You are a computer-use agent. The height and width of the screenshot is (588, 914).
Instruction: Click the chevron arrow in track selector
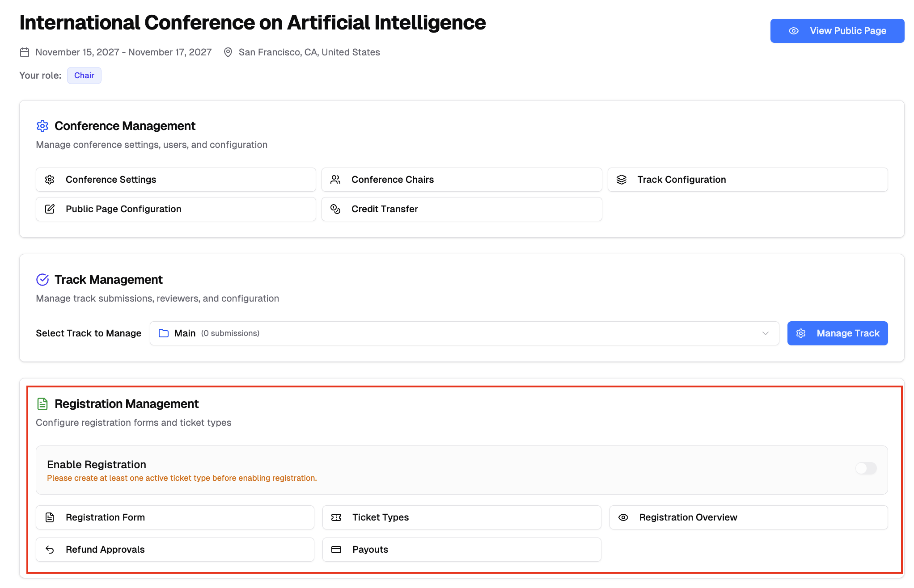pos(766,333)
